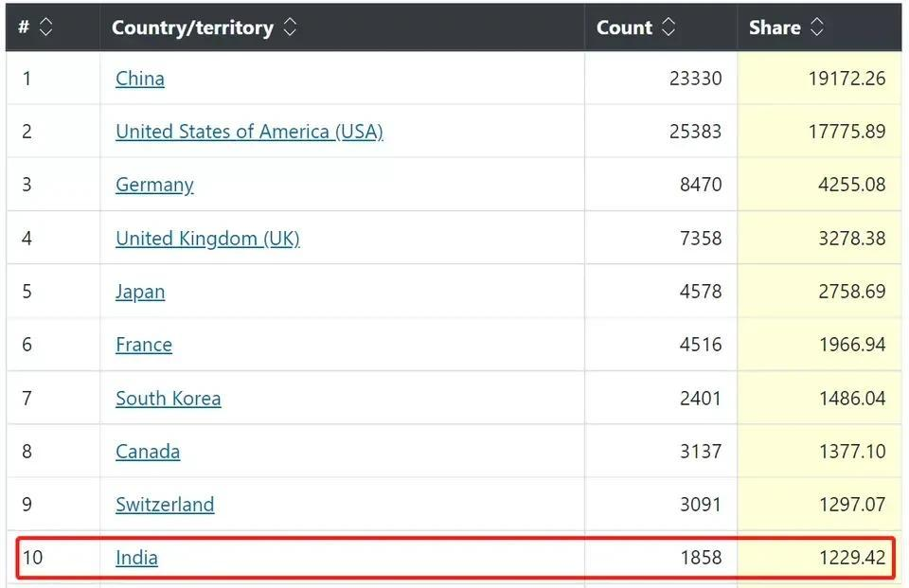Follow the Germany link
Viewport: 909px width, 588px height.
(x=154, y=185)
